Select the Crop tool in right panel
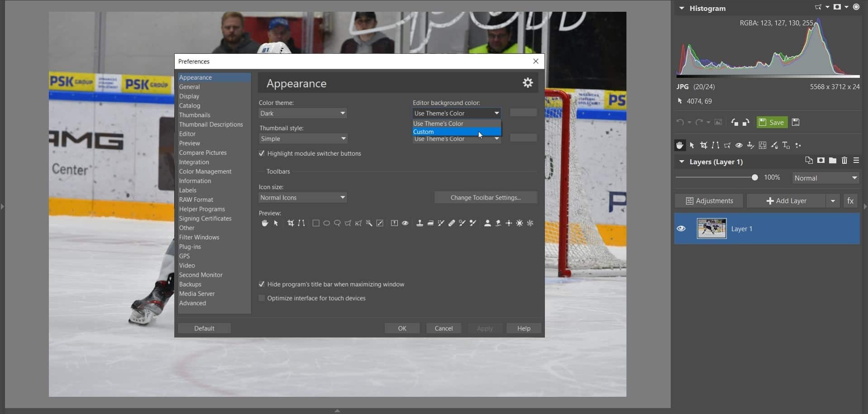 point(704,145)
